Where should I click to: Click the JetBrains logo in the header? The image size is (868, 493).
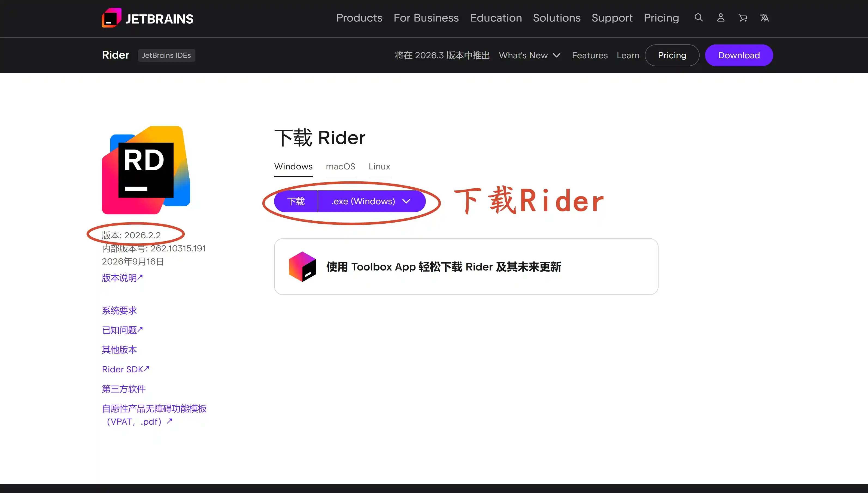tap(147, 18)
